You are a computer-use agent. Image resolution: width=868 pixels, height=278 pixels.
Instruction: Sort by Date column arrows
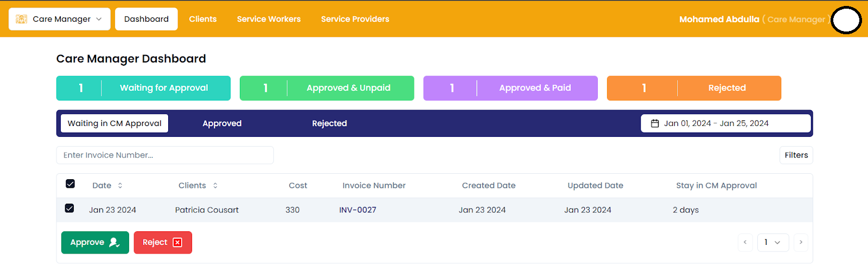120,186
